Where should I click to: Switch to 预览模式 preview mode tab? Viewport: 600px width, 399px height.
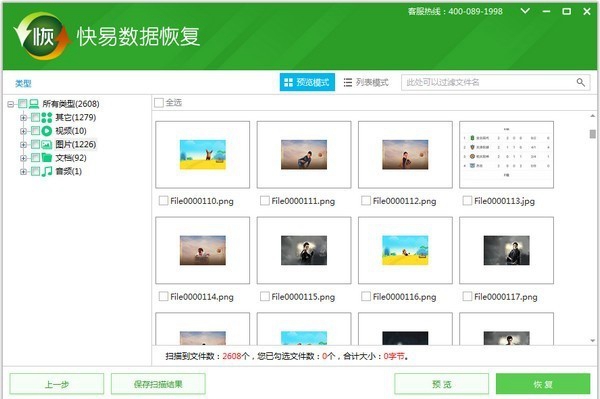pos(307,82)
